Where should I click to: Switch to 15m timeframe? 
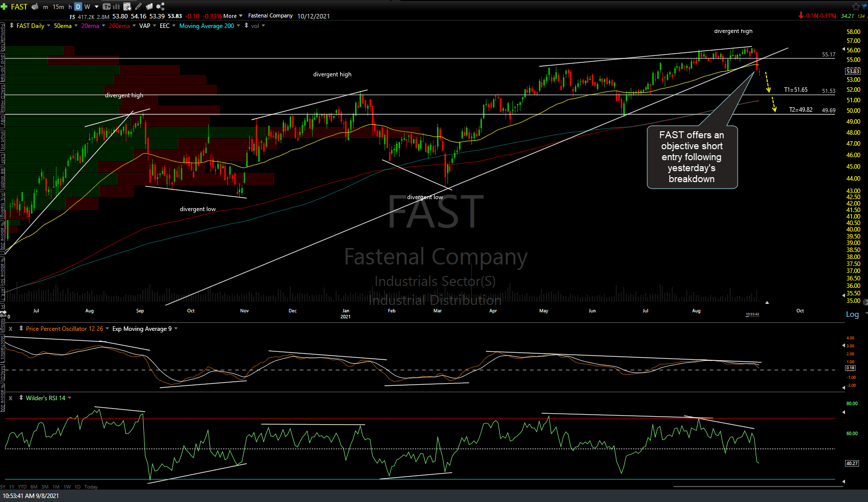(x=58, y=6)
